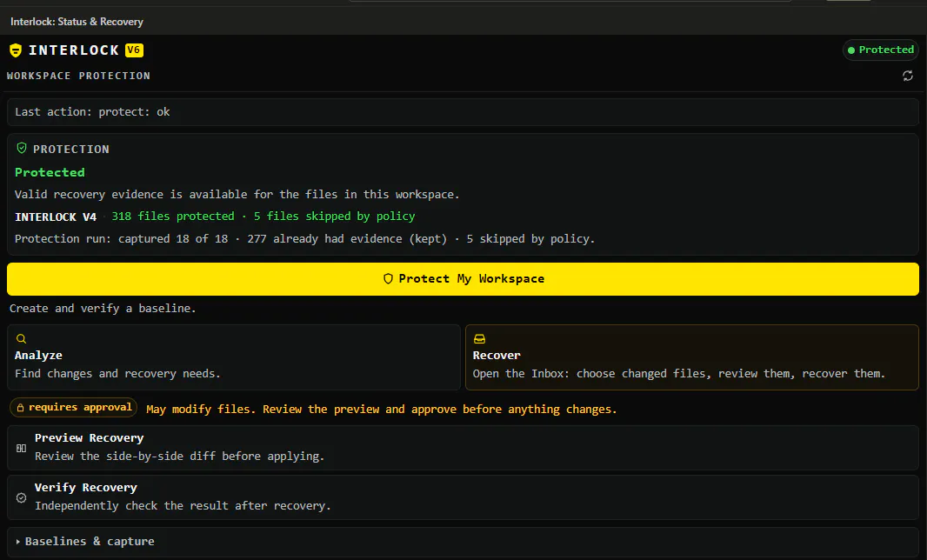The image size is (927, 560).
Task: Click the INTERLOCK title text
Action: coord(74,50)
